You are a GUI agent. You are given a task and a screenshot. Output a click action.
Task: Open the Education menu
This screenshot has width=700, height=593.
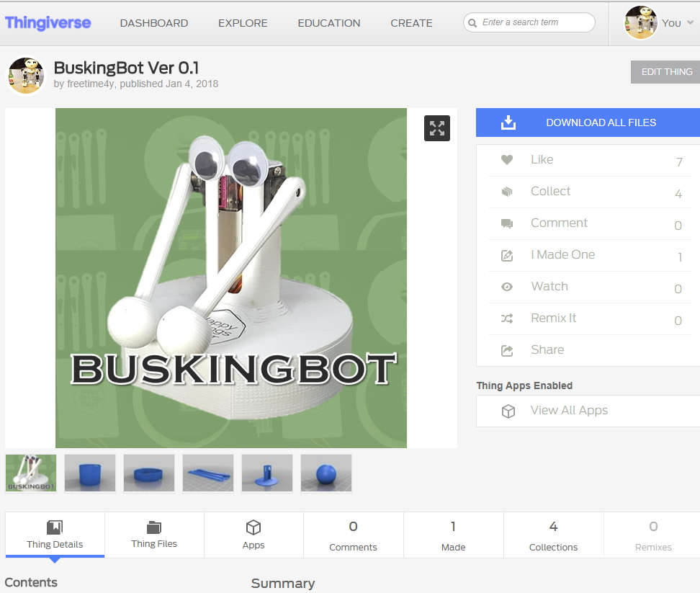point(329,23)
